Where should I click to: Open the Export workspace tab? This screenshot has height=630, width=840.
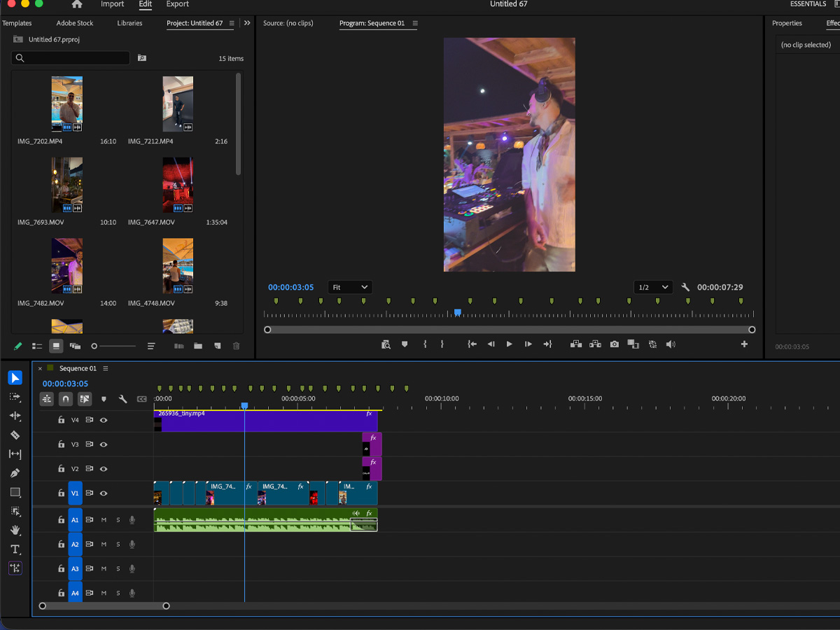178,4
